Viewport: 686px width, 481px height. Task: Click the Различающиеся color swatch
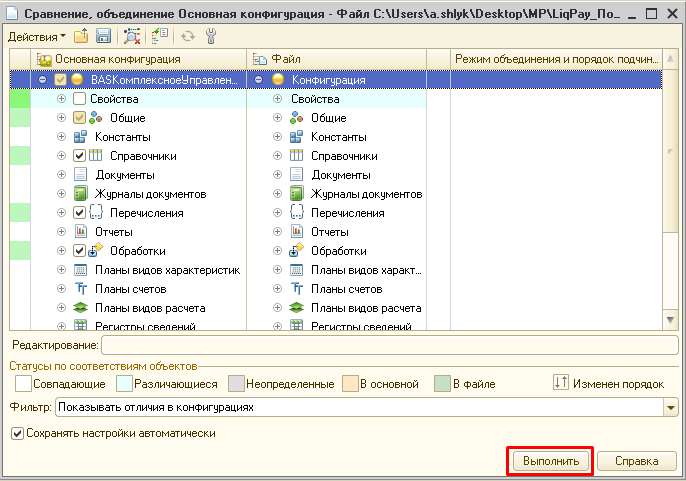click(x=125, y=384)
